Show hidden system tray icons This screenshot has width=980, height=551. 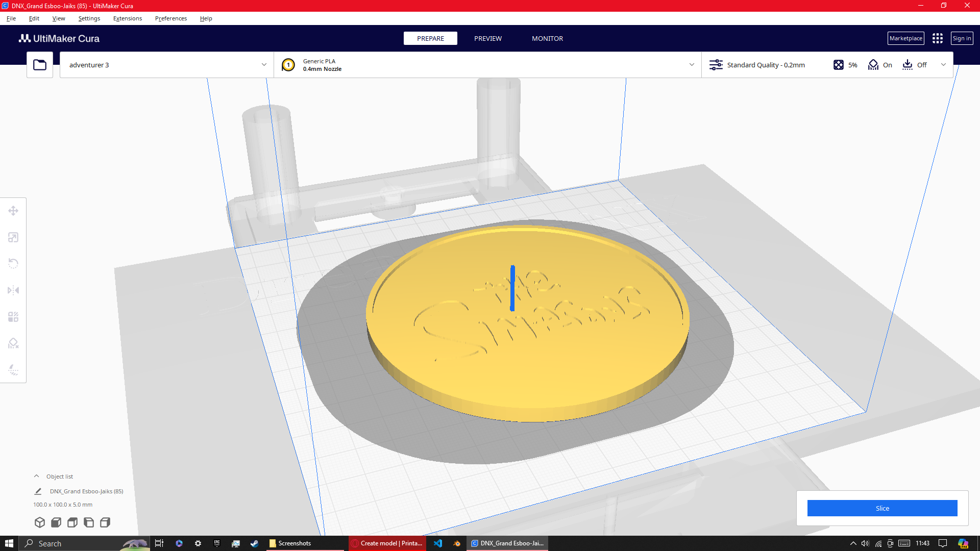853,543
